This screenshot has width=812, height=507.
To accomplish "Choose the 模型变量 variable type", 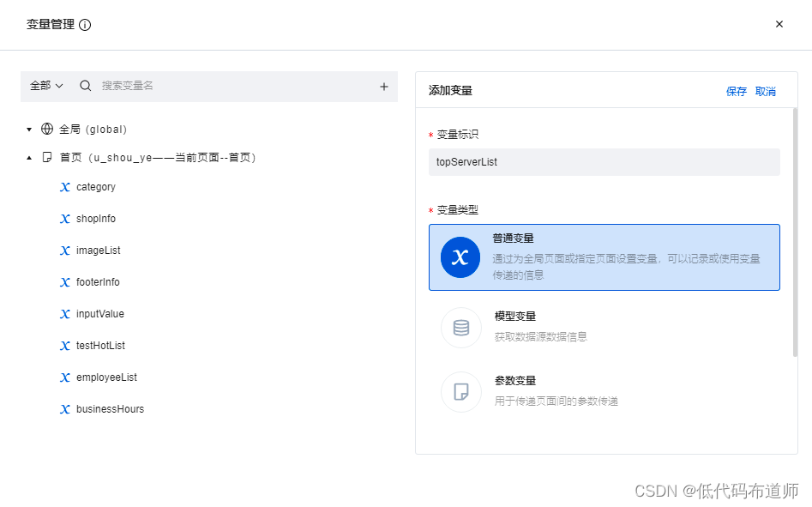I will click(604, 326).
